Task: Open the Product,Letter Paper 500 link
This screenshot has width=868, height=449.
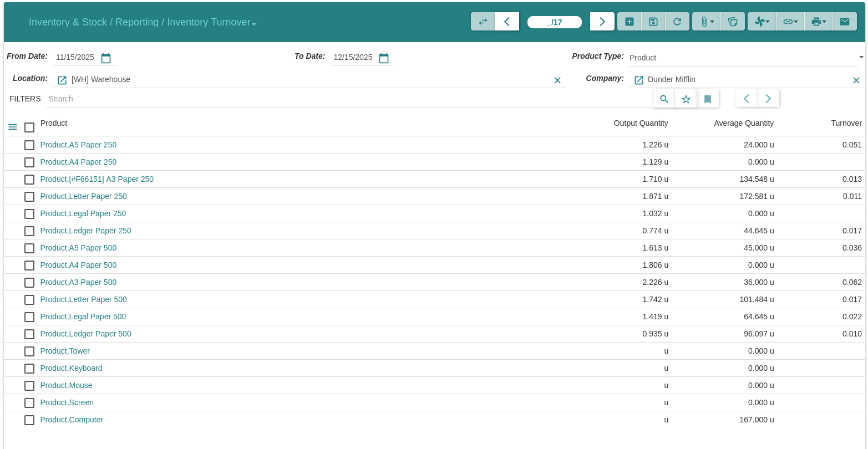Action: (83, 299)
